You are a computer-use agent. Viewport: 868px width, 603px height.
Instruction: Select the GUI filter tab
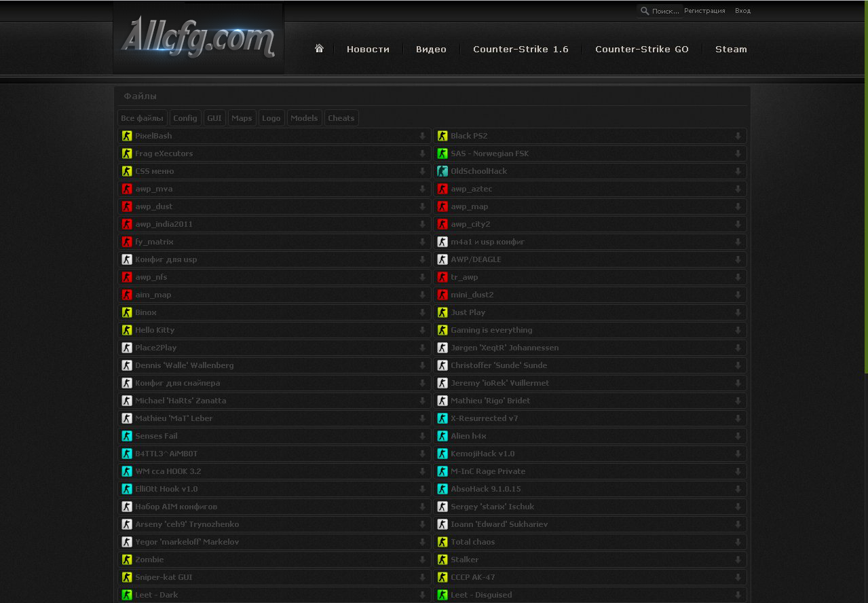(214, 118)
